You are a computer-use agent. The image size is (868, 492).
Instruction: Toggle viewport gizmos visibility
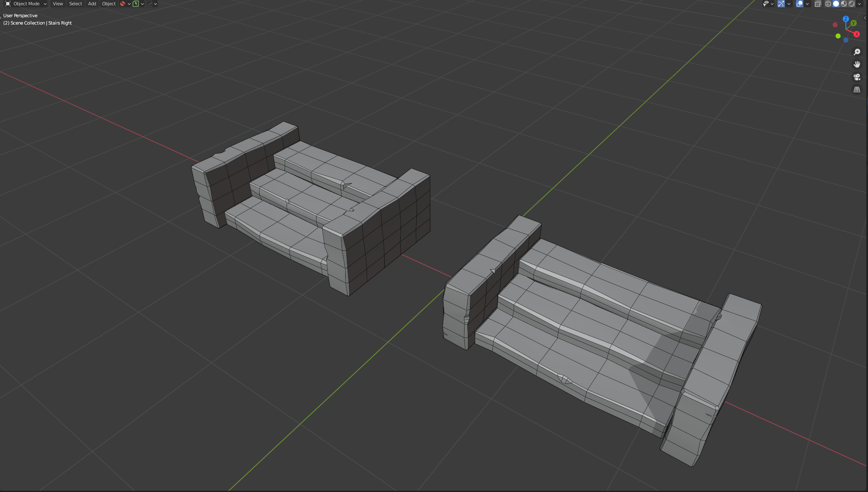[x=781, y=4]
